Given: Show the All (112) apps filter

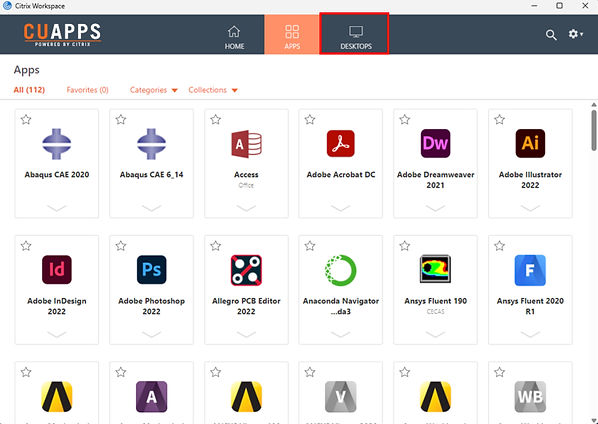Looking at the screenshot, I should click(x=29, y=90).
